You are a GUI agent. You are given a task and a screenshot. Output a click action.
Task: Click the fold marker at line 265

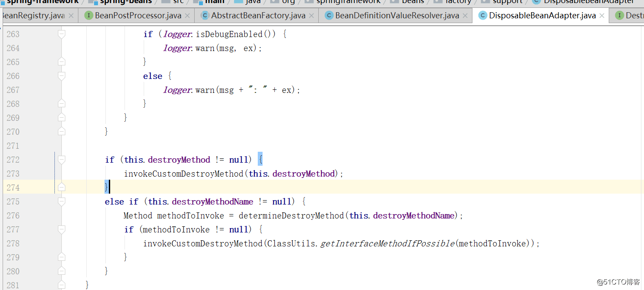[x=61, y=62]
